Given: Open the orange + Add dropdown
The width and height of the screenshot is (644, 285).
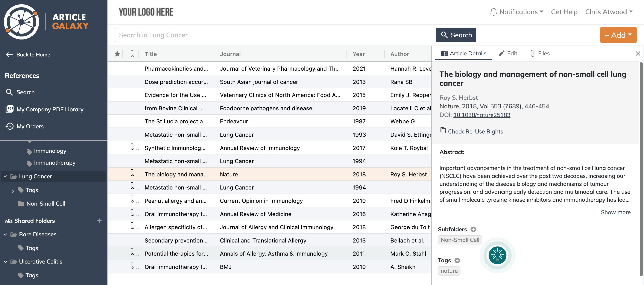Looking at the screenshot, I should pos(618,35).
